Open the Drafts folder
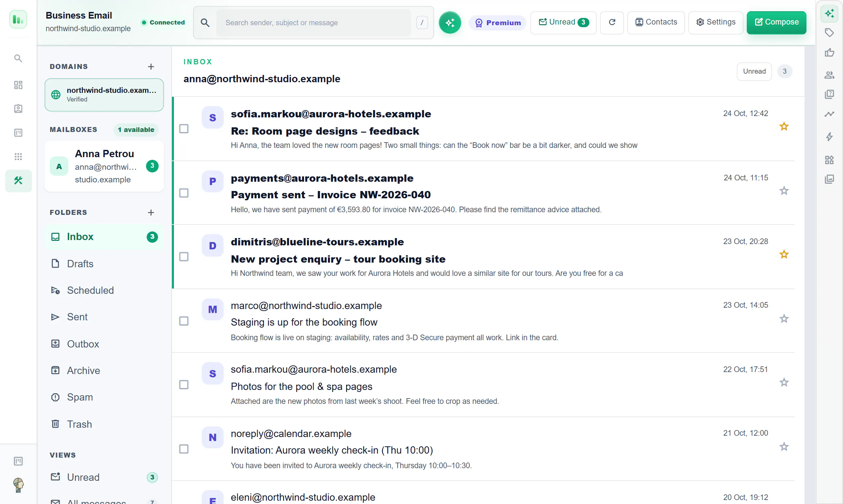This screenshot has width=843, height=504. point(104,264)
